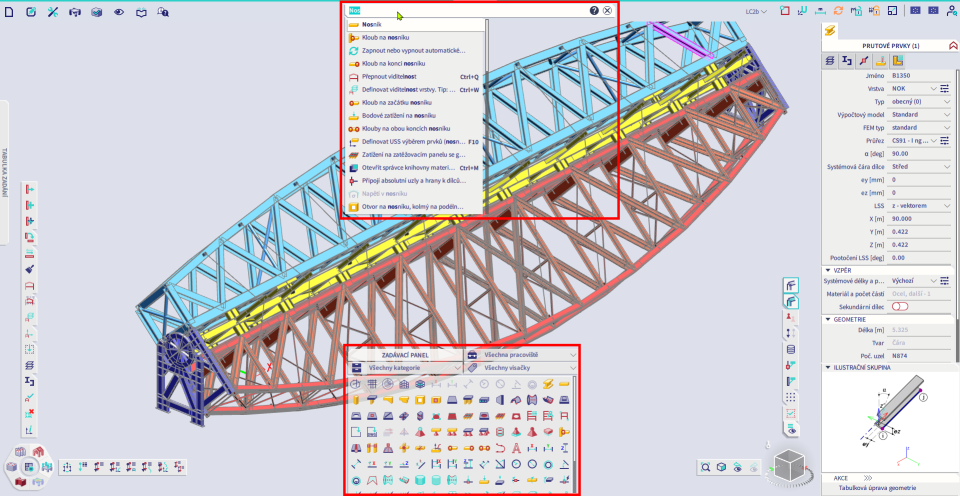The height and width of the screenshot is (496, 960).
Task: Click the orange refresh icon in top toolbar
Action: pyautogui.click(x=837, y=11)
